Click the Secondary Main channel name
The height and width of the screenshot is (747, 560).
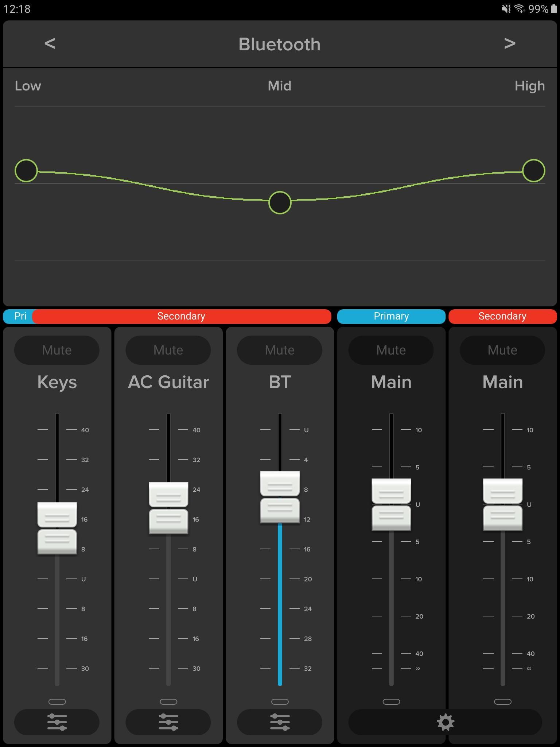tap(503, 382)
